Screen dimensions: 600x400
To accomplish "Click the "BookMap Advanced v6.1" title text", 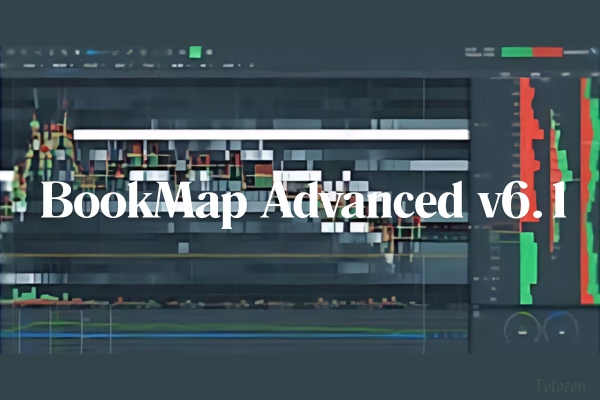I will [300, 203].
